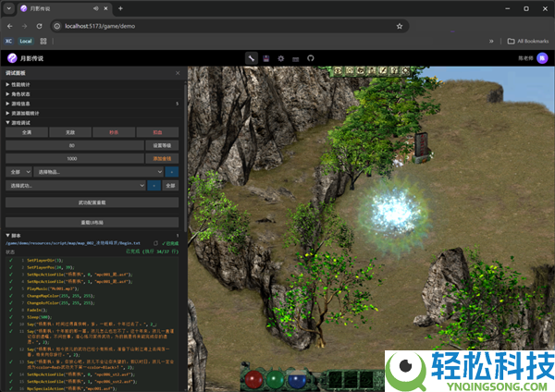
Task: Click the first icon in the in-game top bar
Action: click(x=338, y=71)
